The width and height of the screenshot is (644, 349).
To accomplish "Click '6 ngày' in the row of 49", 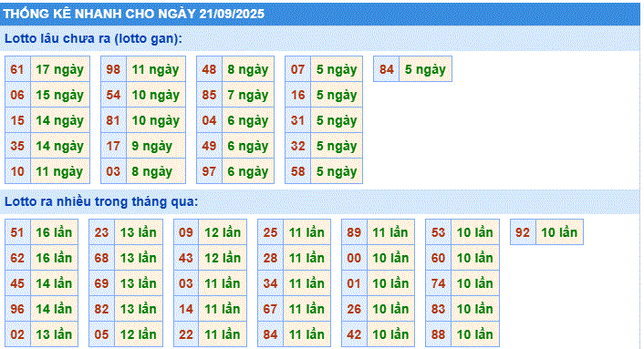I will click(x=248, y=146).
